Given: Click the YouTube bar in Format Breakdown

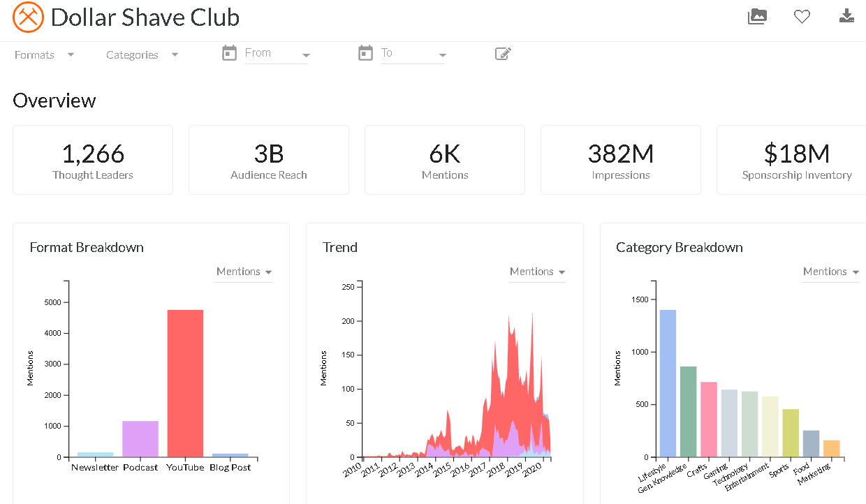Looking at the screenshot, I should point(185,383).
